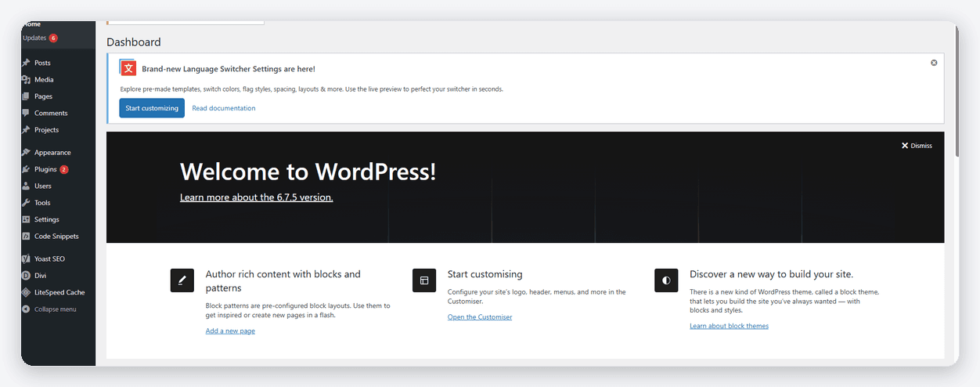Click the Welcome to WordPress! heading

click(x=308, y=172)
